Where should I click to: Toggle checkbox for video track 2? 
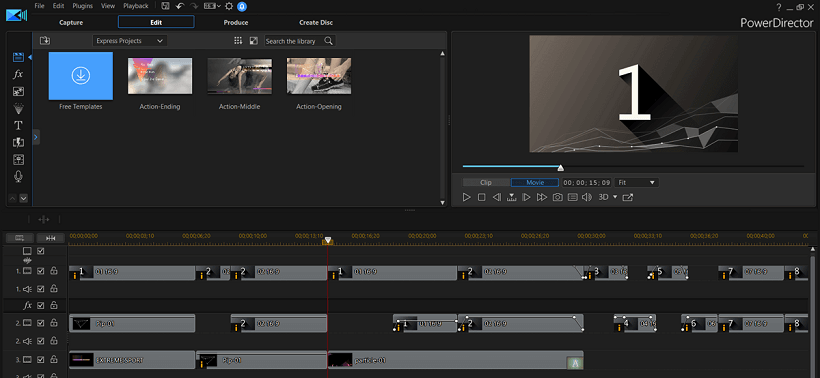(41, 323)
